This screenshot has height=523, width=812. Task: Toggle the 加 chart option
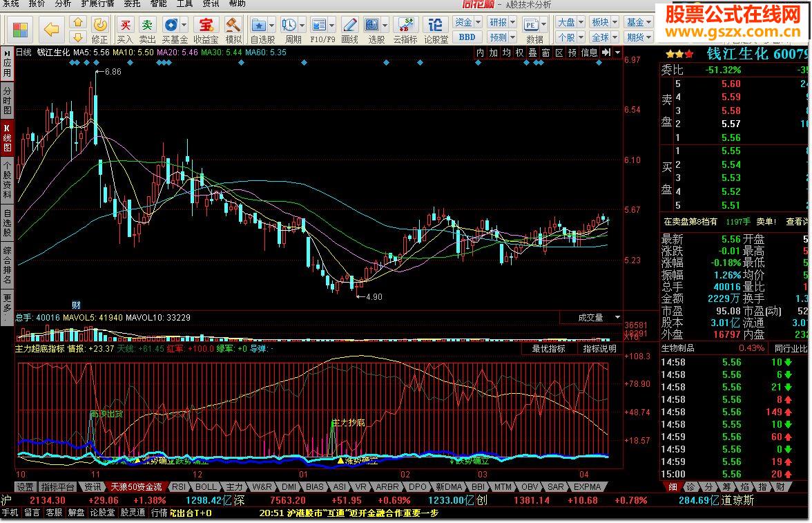coord(493,53)
